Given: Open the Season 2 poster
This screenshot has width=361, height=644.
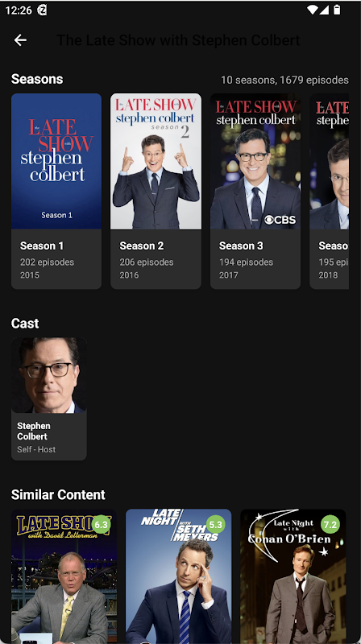Looking at the screenshot, I should click(x=156, y=161).
